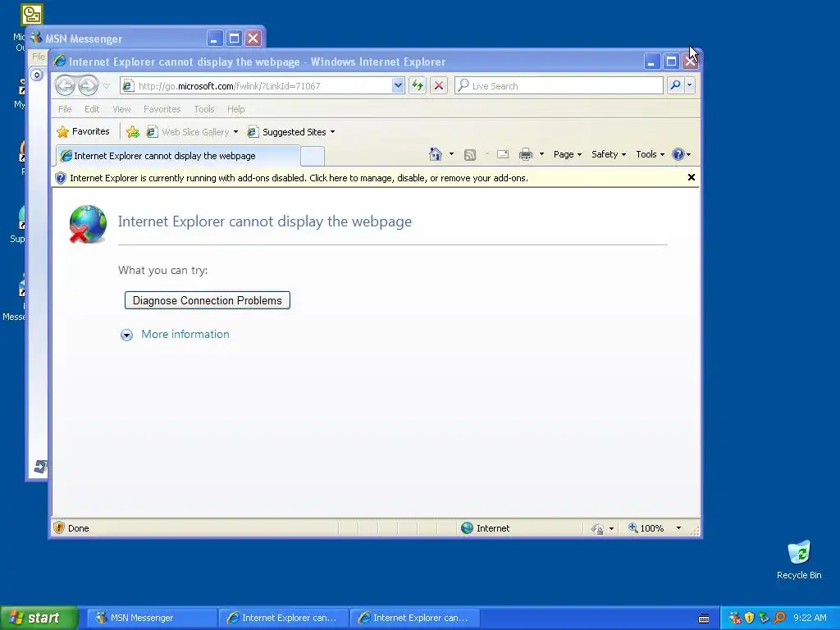840x630 pixels.
Task: Open search provider options dropdown
Action: [689, 85]
